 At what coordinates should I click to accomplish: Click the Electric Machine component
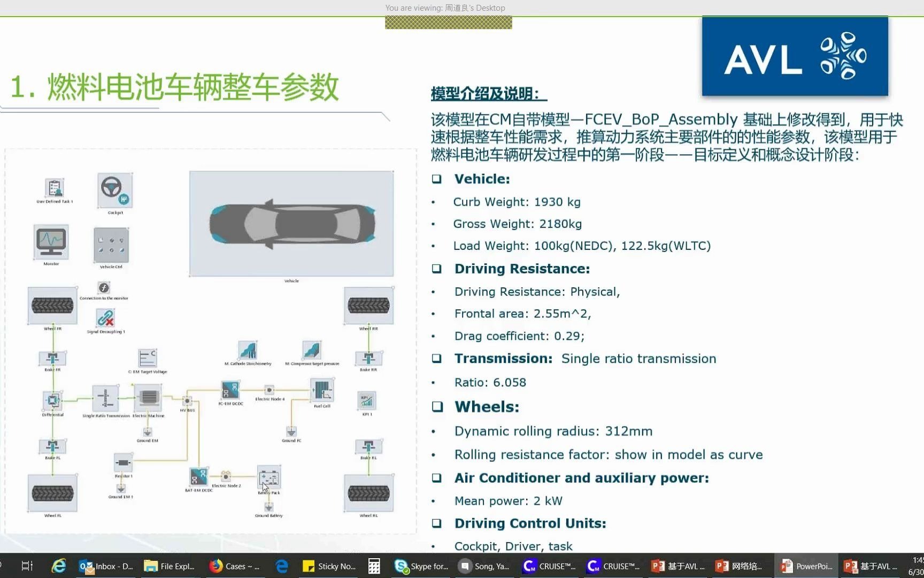148,398
